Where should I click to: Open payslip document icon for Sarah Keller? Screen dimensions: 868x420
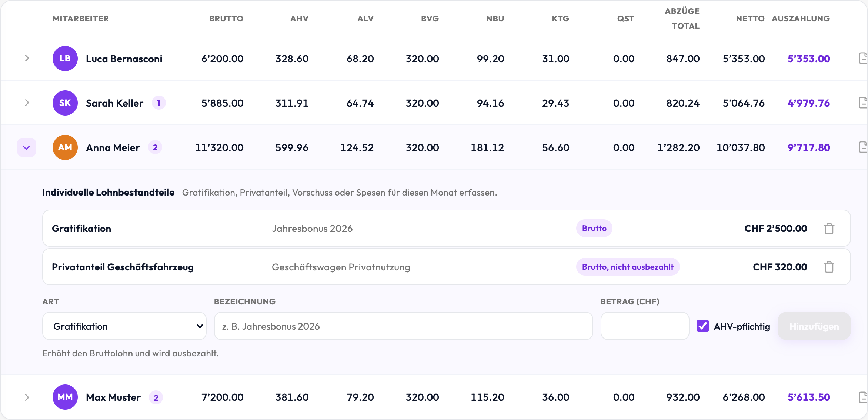863,103
